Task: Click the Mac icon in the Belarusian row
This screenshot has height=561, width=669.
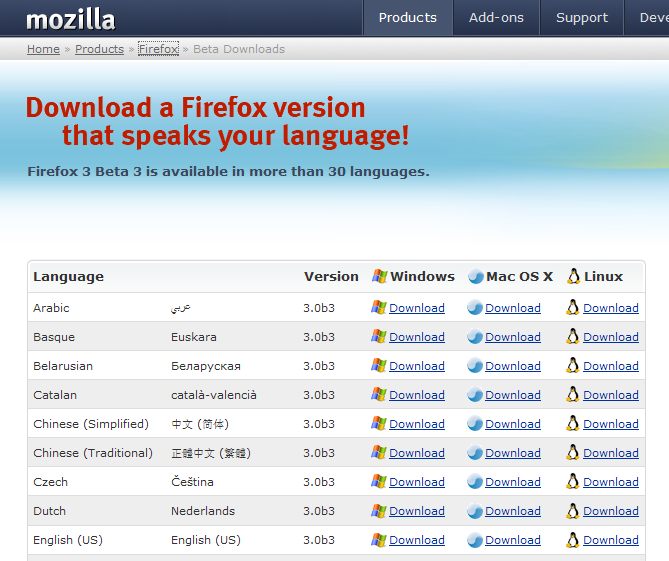Action: [x=475, y=365]
